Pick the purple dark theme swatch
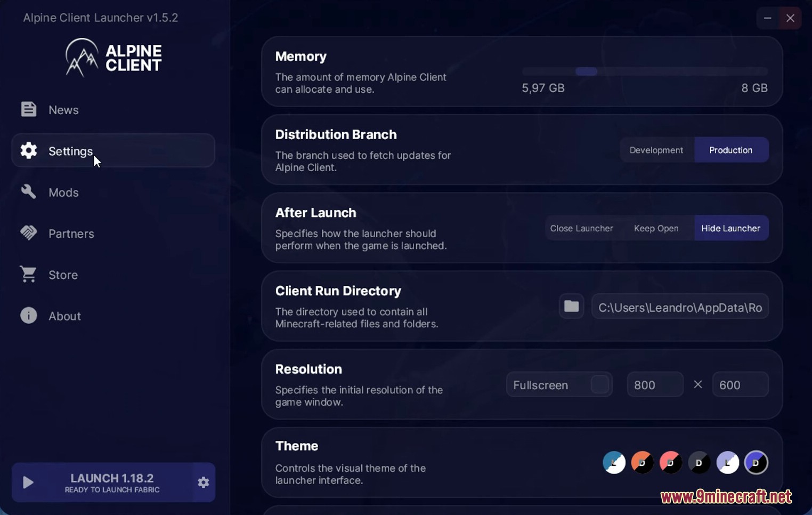 (756, 462)
